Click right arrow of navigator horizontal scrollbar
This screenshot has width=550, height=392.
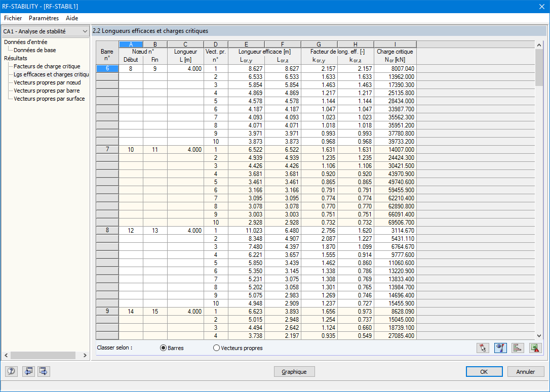point(85,355)
